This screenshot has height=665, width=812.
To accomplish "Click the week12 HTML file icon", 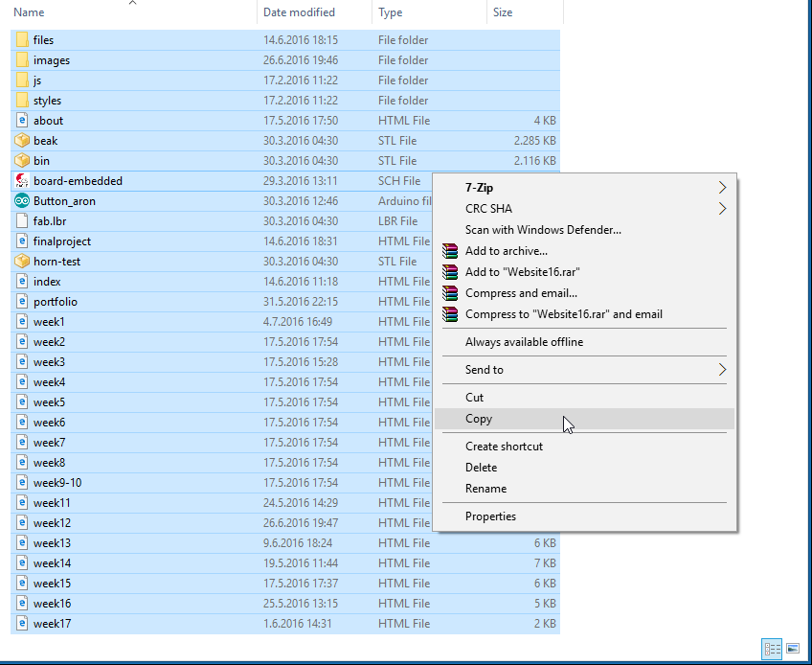I will click(x=22, y=523).
